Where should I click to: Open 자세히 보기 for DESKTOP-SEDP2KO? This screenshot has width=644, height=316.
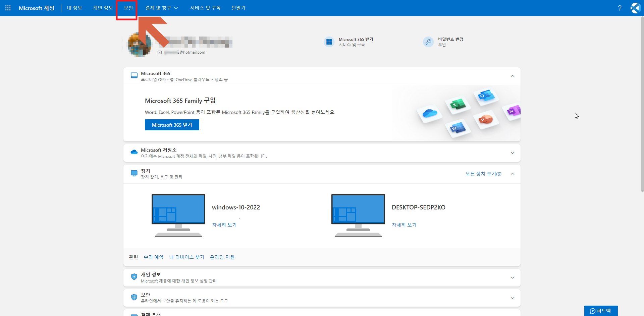tap(404, 225)
